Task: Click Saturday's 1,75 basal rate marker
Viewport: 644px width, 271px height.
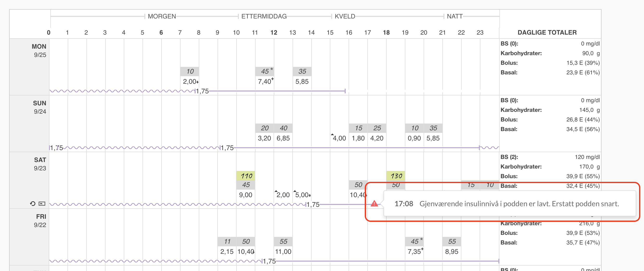Action: (x=313, y=205)
